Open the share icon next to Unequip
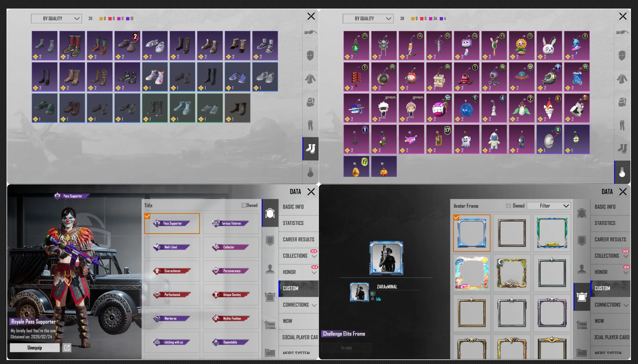 pyautogui.click(x=67, y=348)
